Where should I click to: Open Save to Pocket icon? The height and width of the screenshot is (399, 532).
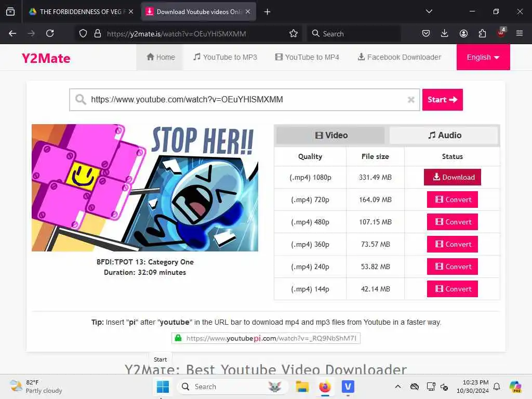[426, 33]
